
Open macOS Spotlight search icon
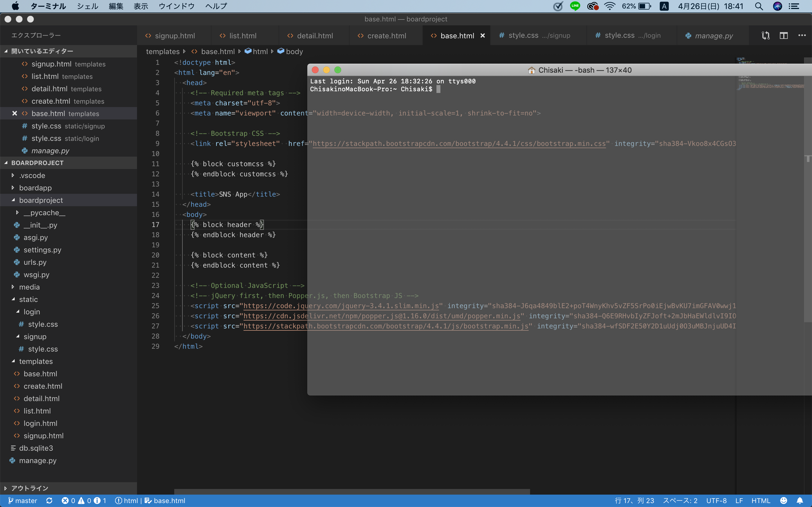coord(759,6)
